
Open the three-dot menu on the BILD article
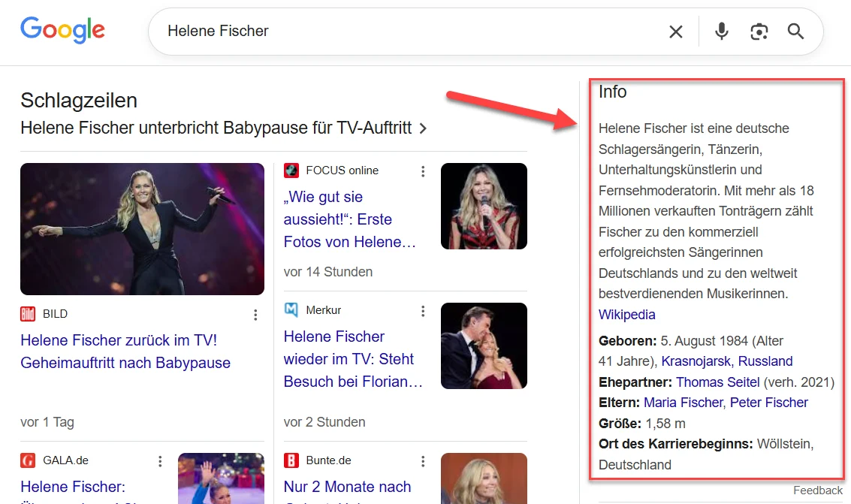[x=255, y=315]
